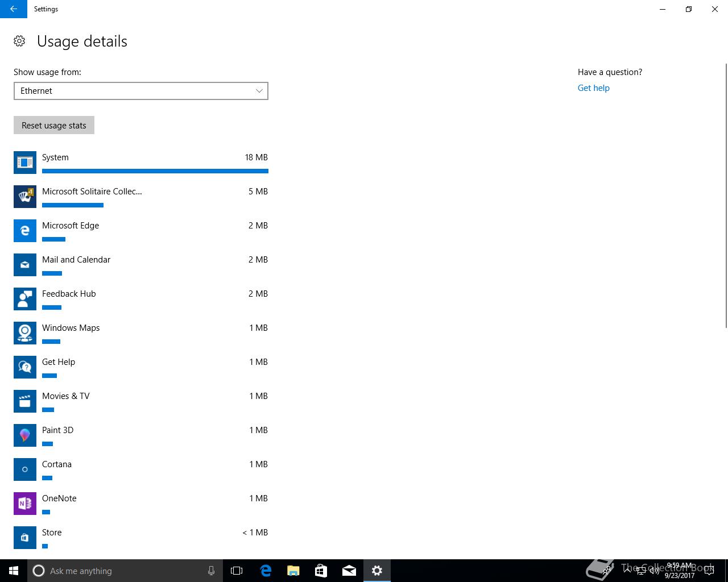
Task: Click the Cortana icon in usage list
Action: coord(25,469)
